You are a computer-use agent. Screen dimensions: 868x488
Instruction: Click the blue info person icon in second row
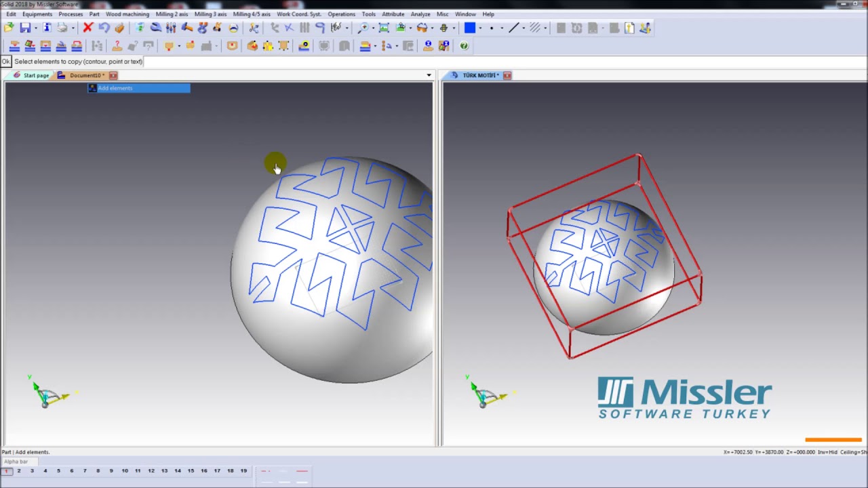pos(428,46)
